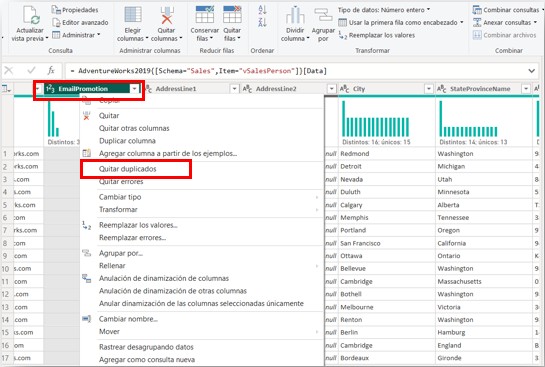Cancel formula edit with X icon
The image size is (545, 367).
[9, 71]
